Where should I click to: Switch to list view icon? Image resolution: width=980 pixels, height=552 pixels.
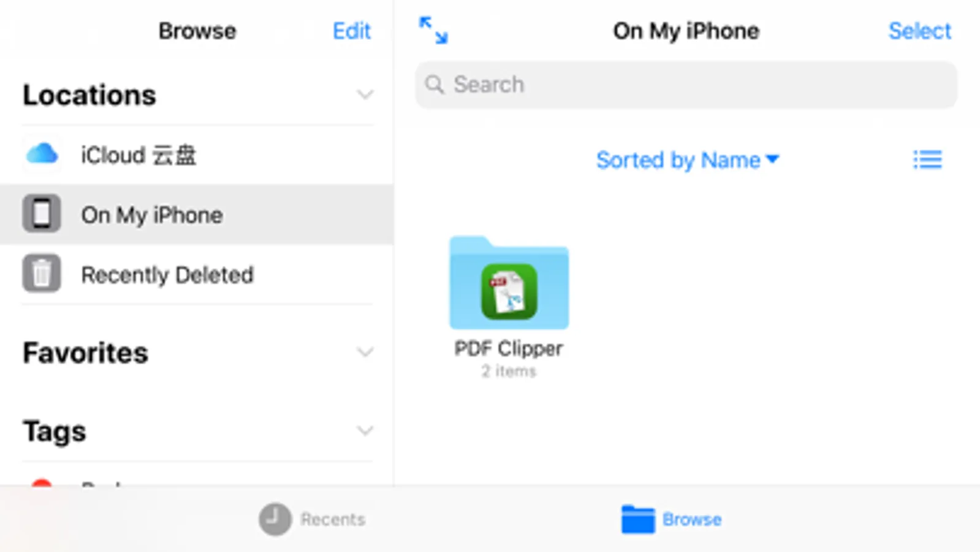click(x=927, y=159)
